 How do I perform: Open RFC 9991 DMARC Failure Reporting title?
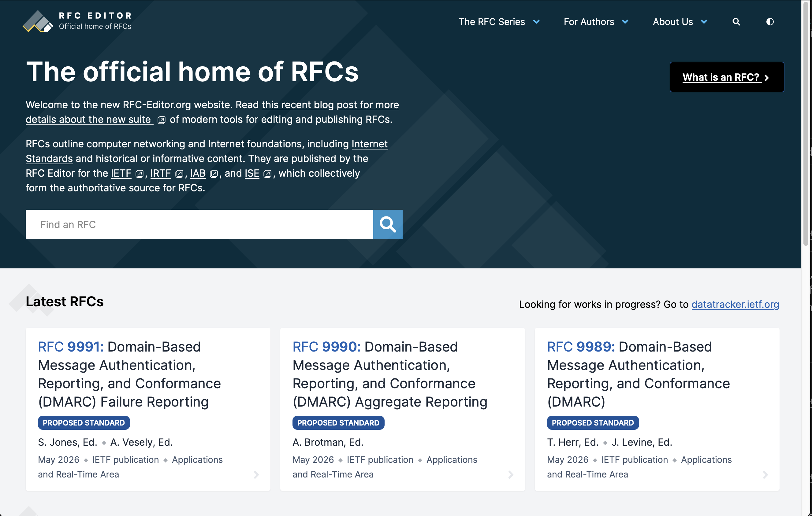[x=129, y=374]
